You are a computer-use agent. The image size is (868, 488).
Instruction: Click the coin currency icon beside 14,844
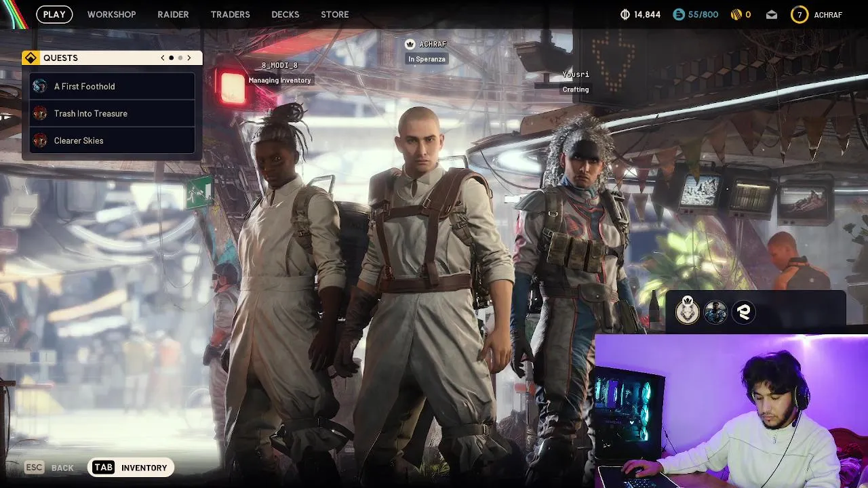pyautogui.click(x=625, y=14)
